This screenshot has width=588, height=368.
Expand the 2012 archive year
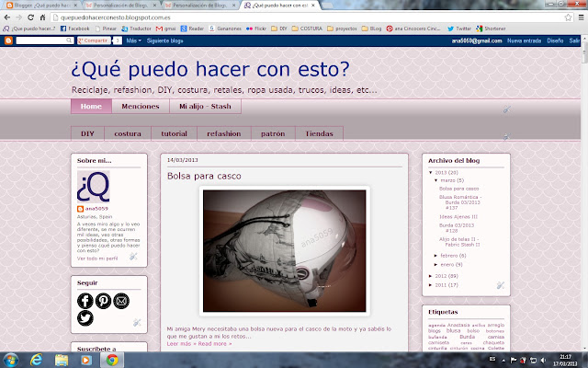coord(431,276)
